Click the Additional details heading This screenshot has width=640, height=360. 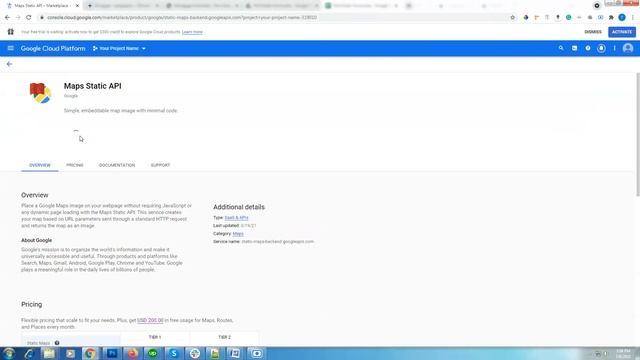(x=239, y=207)
